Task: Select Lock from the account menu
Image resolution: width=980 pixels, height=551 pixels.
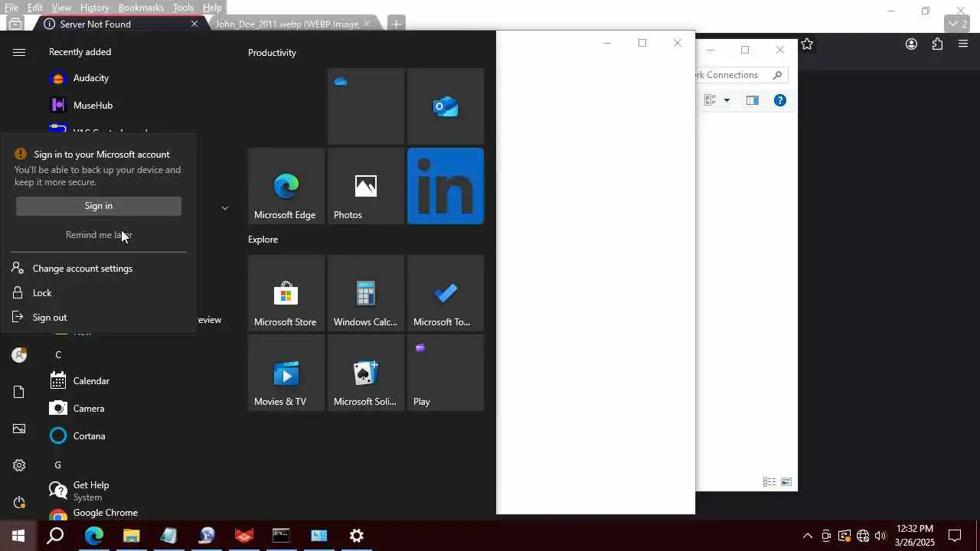Action: (42, 293)
